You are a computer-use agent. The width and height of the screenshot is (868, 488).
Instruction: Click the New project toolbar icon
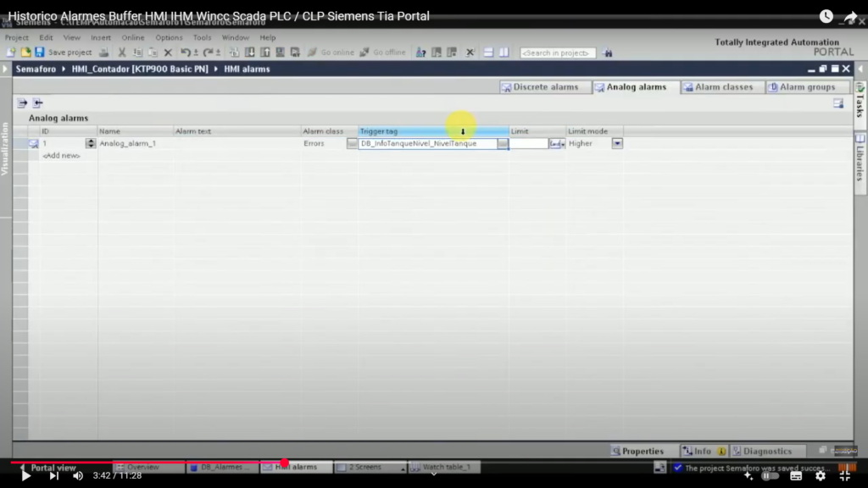click(10, 52)
